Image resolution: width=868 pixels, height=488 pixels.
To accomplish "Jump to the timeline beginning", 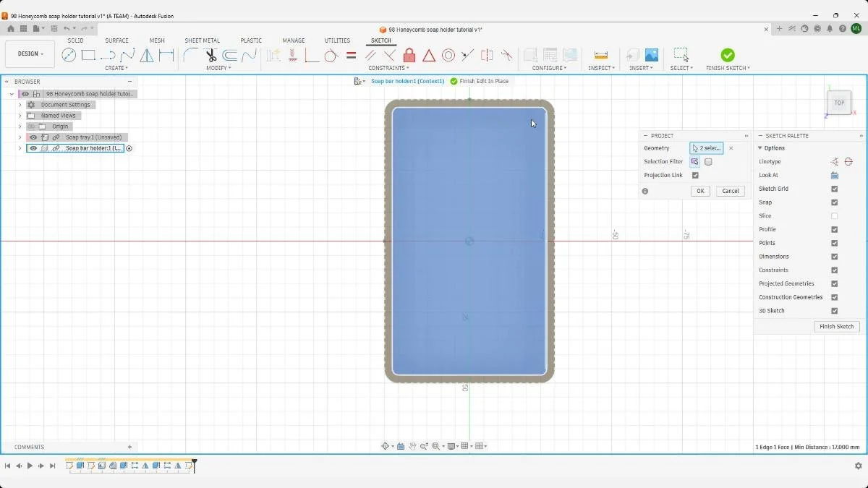I will click(7, 466).
